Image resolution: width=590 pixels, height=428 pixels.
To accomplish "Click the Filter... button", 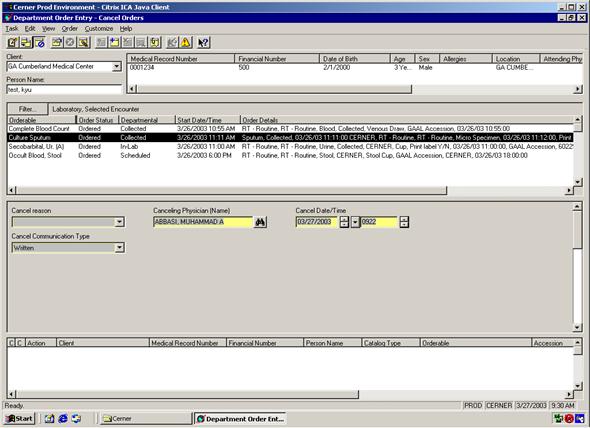I will (x=27, y=109).
